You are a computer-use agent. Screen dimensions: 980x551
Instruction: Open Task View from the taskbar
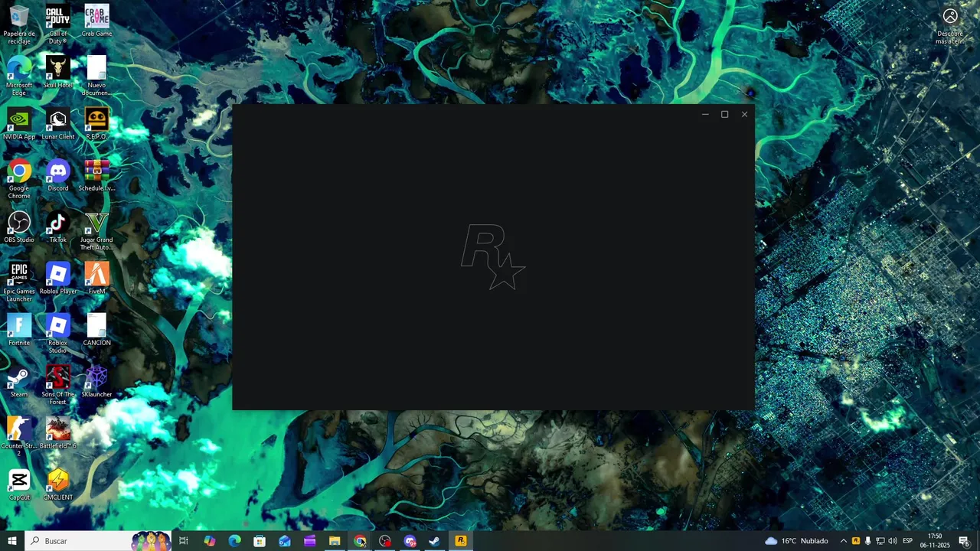tap(184, 541)
